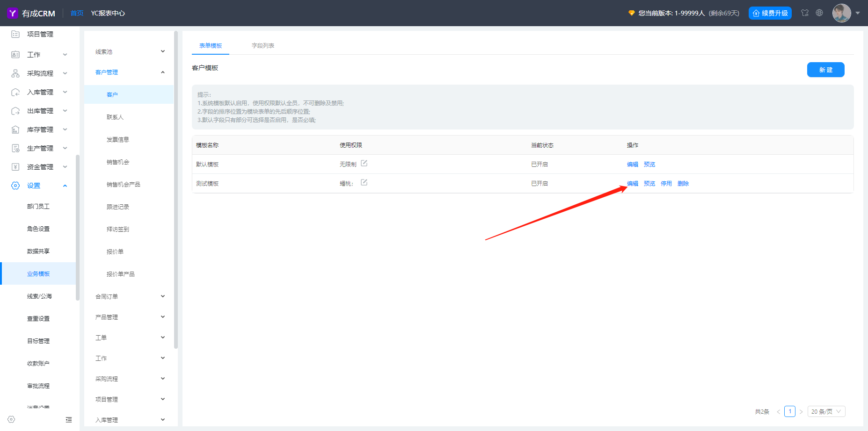The image size is (868, 431).
Task: Open the user avatar menu
Action: 841,13
